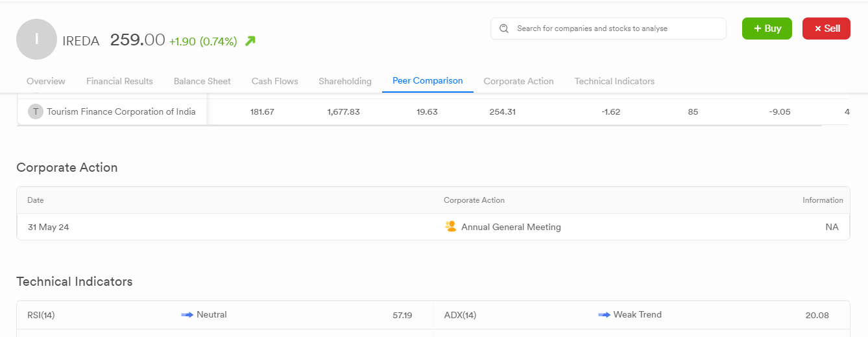This screenshot has height=337, width=868.
Task: Select the Peer Comparison tab
Action: pyautogui.click(x=428, y=80)
